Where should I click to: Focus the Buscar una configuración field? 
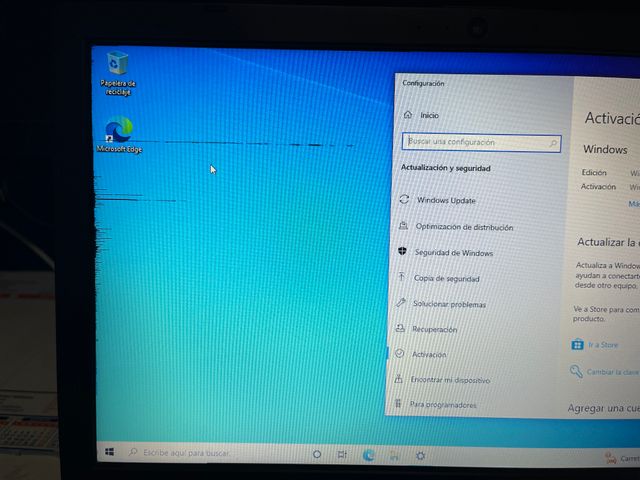[482, 143]
